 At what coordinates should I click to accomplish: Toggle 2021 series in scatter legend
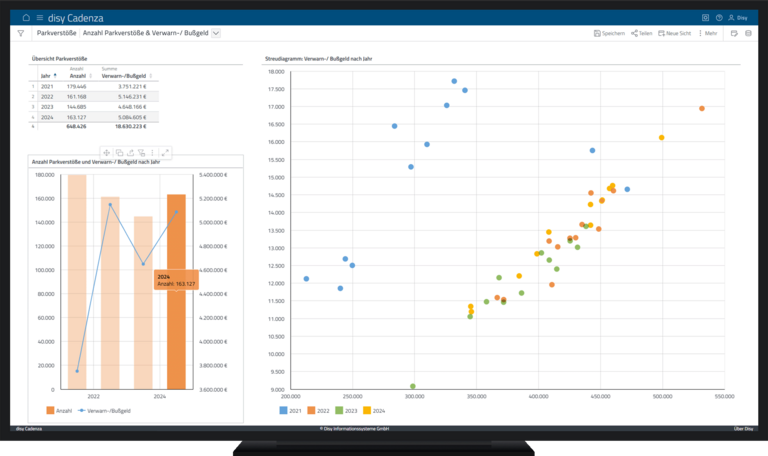290,410
